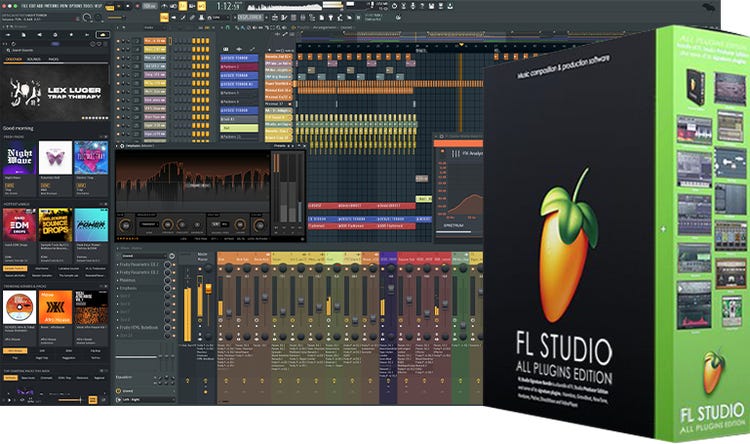This screenshot has width=750, height=444.
Task: Open the white butterfly pack thumbnail
Action: [x=55, y=158]
